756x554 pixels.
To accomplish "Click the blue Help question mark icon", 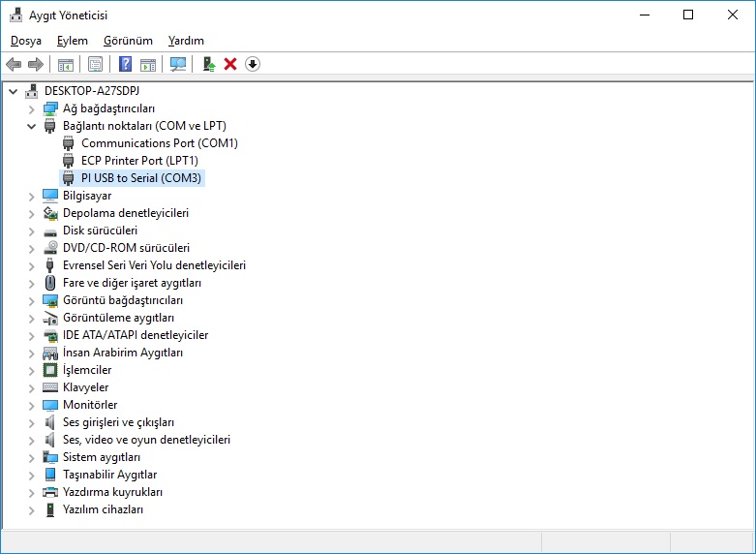I will (x=126, y=64).
